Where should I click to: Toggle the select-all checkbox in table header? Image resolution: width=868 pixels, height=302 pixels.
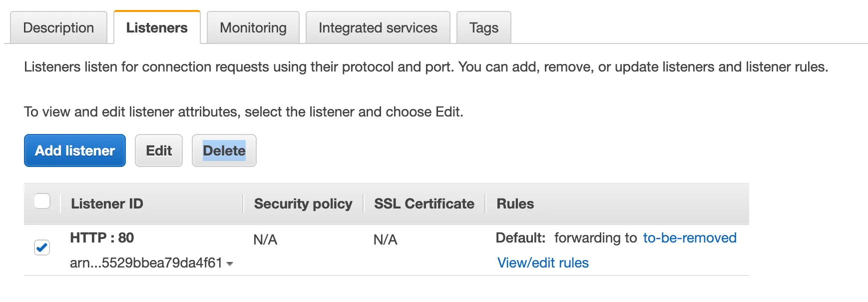(42, 201)
